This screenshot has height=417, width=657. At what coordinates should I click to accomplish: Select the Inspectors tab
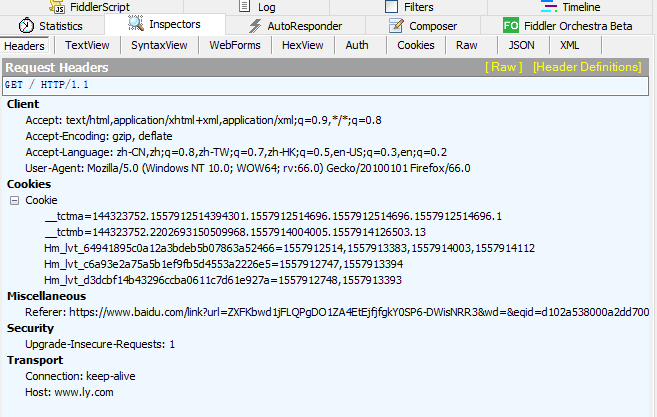(x=165, y=24)
